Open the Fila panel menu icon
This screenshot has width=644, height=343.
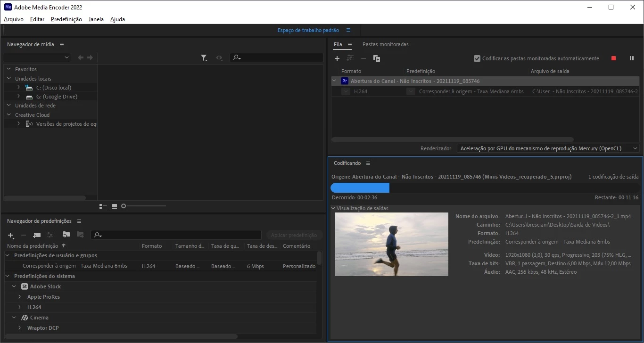pyautogui.click(x=350, y=44)
